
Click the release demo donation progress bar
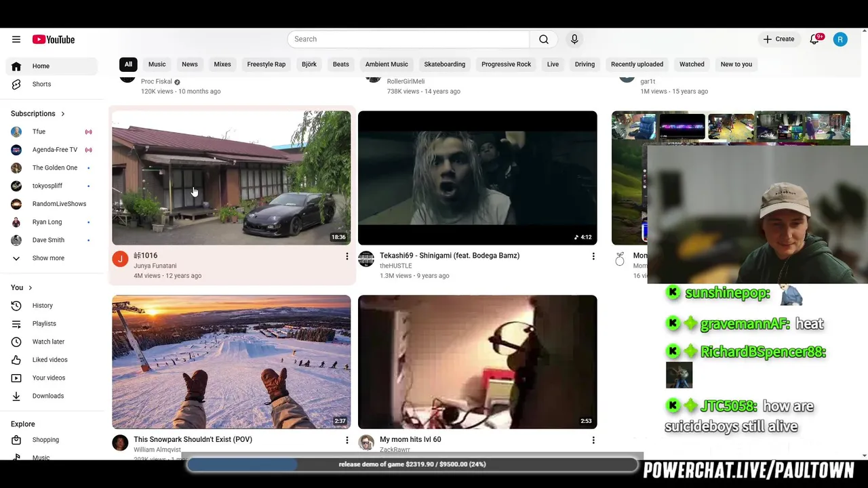(412, 465)
